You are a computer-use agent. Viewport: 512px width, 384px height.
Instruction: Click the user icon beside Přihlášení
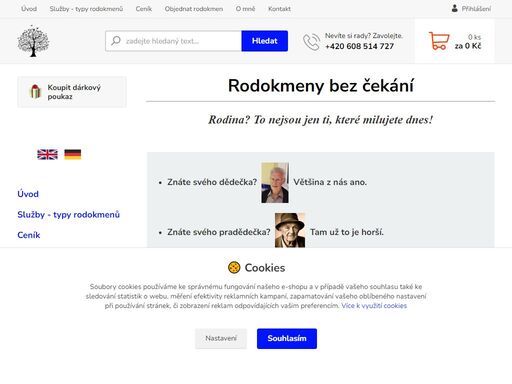pyautogui.click(x=454, y=8)
